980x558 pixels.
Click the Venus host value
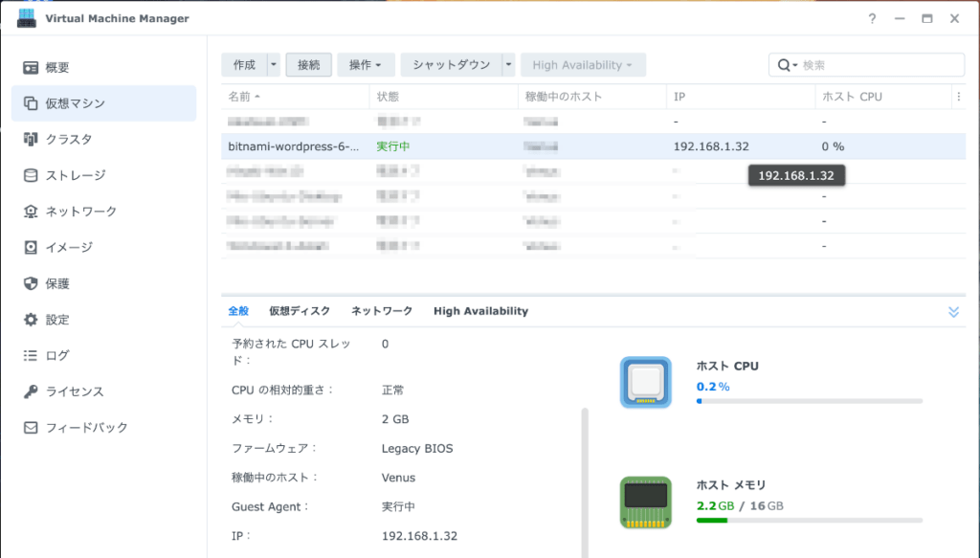pos(398,478)
